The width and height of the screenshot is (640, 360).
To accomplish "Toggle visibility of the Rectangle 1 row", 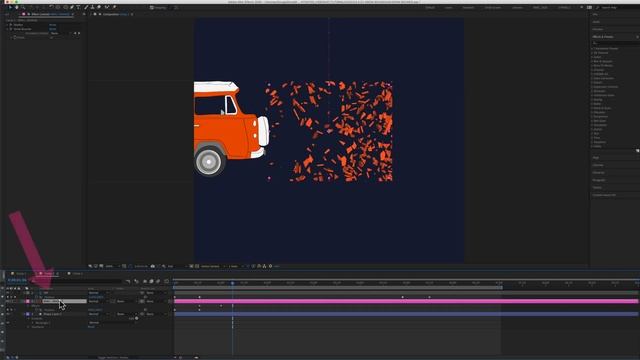I will (x=7, y=322).
